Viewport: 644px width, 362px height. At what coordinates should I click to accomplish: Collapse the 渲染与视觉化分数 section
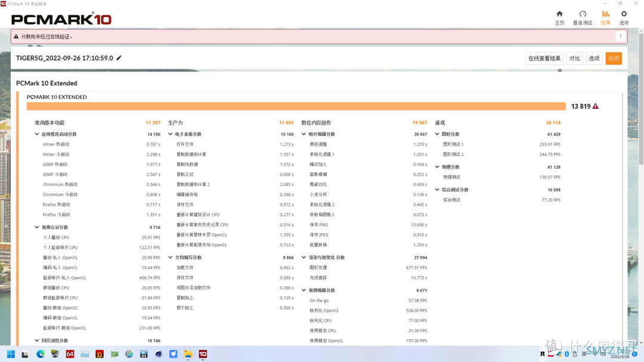304,258
